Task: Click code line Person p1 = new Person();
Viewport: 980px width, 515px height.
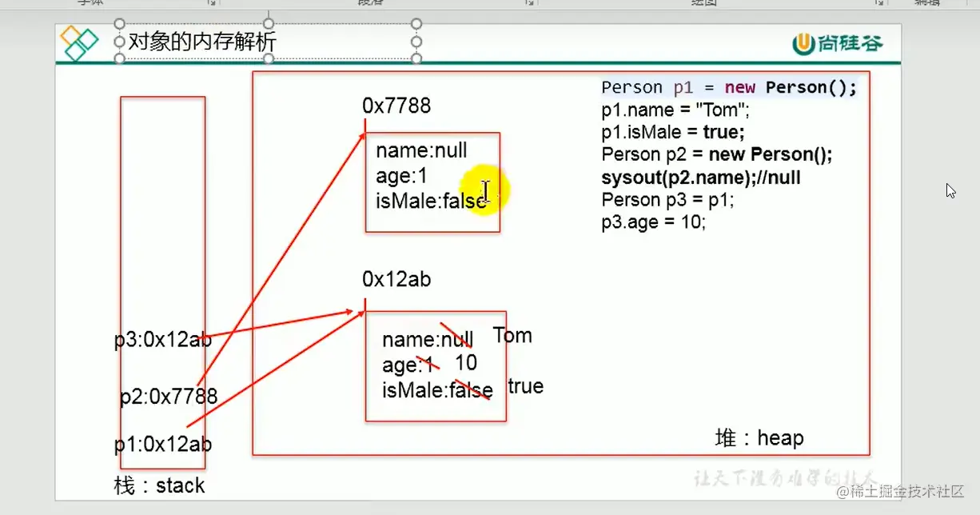Action: click(729, 87)
